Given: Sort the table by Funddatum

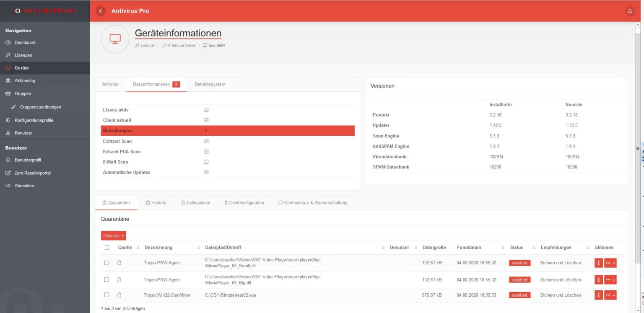Looking at the screenshot, I should 469,247.
